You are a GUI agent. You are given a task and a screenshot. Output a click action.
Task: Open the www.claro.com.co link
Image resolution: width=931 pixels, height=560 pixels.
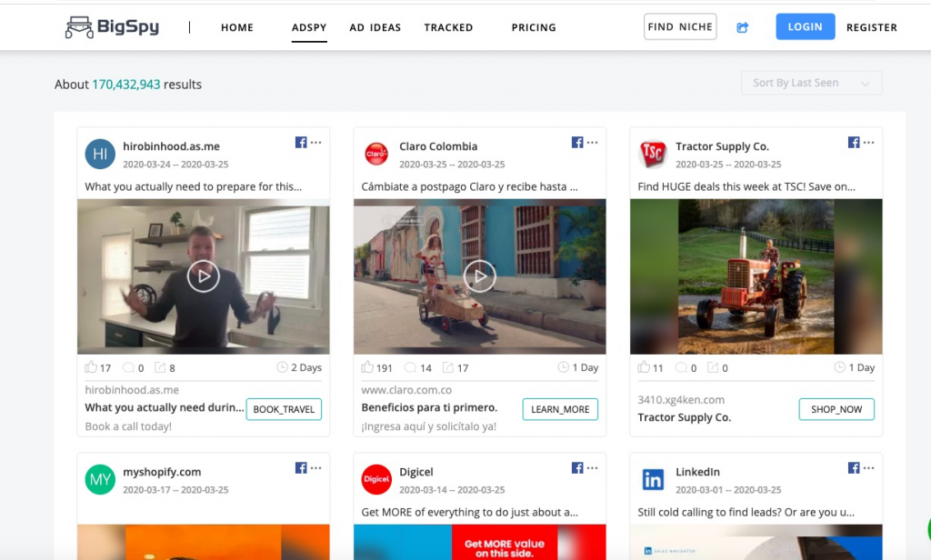click(x=406, y=390)
